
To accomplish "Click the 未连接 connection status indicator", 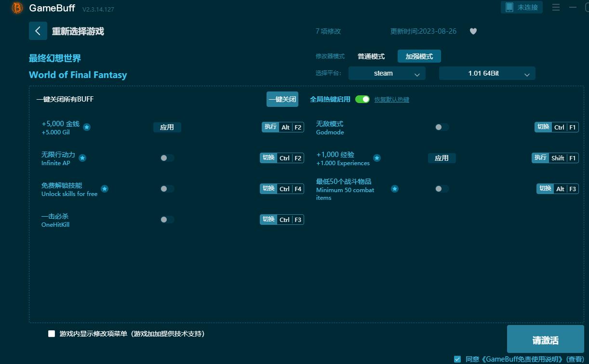I will [x=521, y=7].
